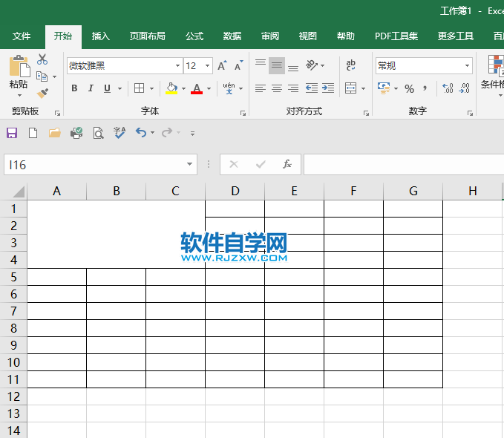
Task: Select column D header
Action: [x=235, y=191]
